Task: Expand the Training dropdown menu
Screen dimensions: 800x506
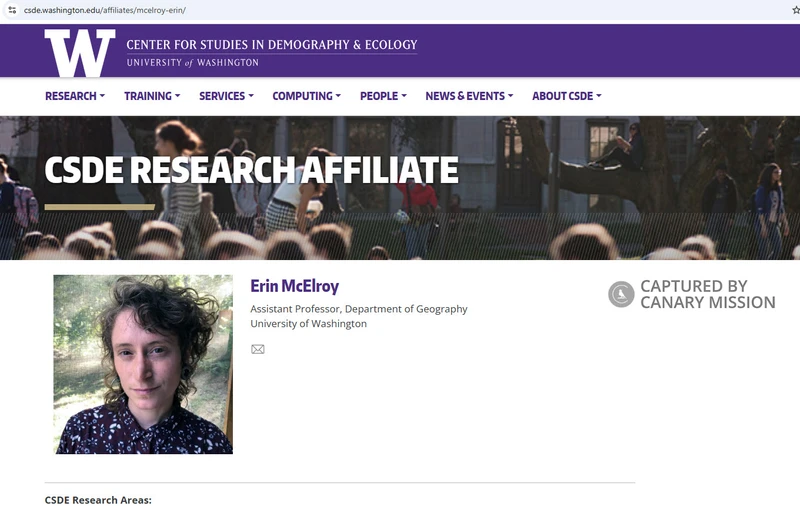Action: (152, 96)
